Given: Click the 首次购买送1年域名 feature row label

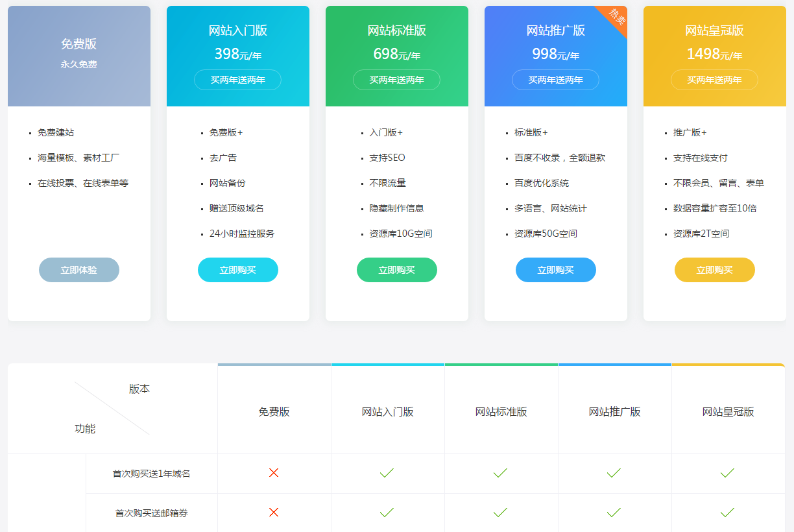Looking at the screenshot, I should (x=151, y=474).
